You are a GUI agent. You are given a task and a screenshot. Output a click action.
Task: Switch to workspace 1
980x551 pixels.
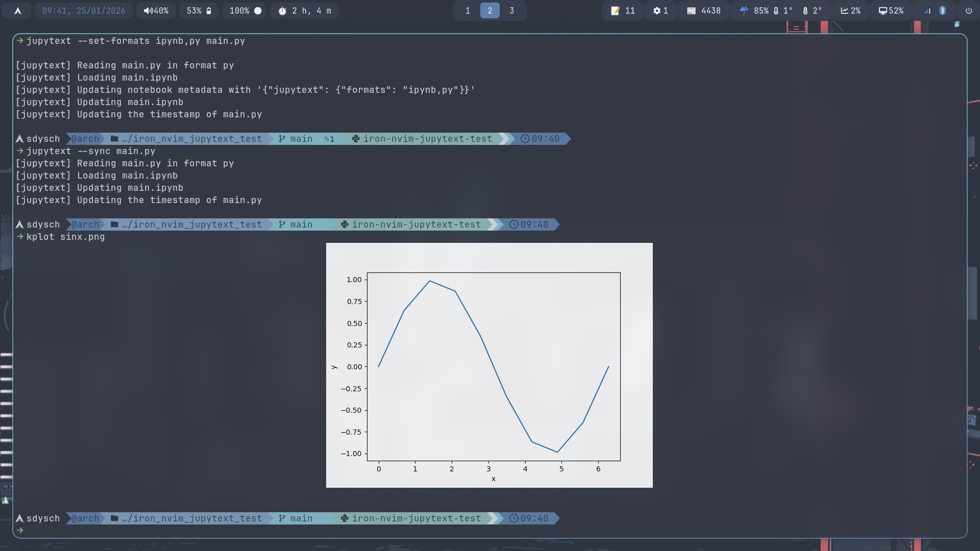(468, 11)
